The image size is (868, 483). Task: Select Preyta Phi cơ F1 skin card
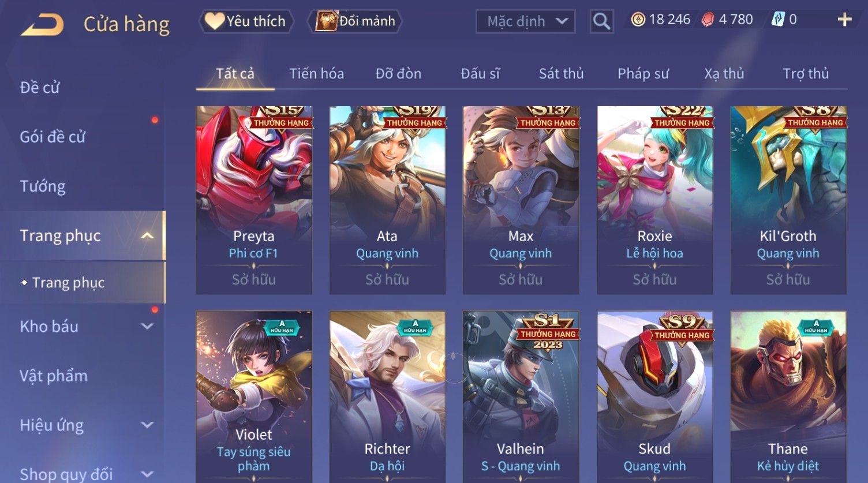(254, 200)
